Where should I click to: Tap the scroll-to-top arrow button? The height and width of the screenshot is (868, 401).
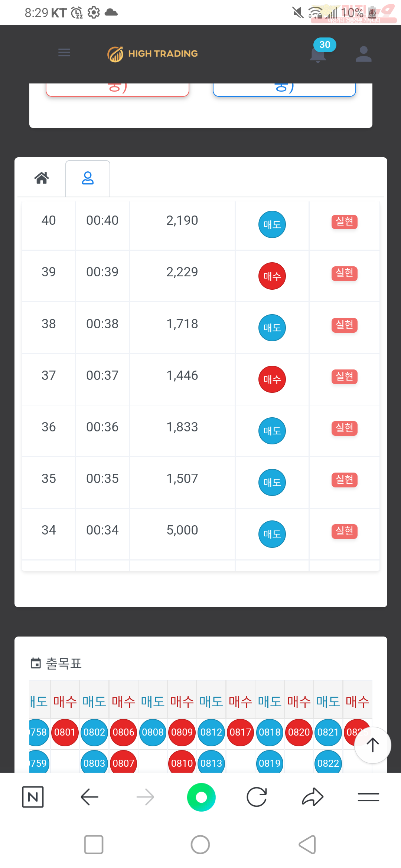click(x=373, y=745)
